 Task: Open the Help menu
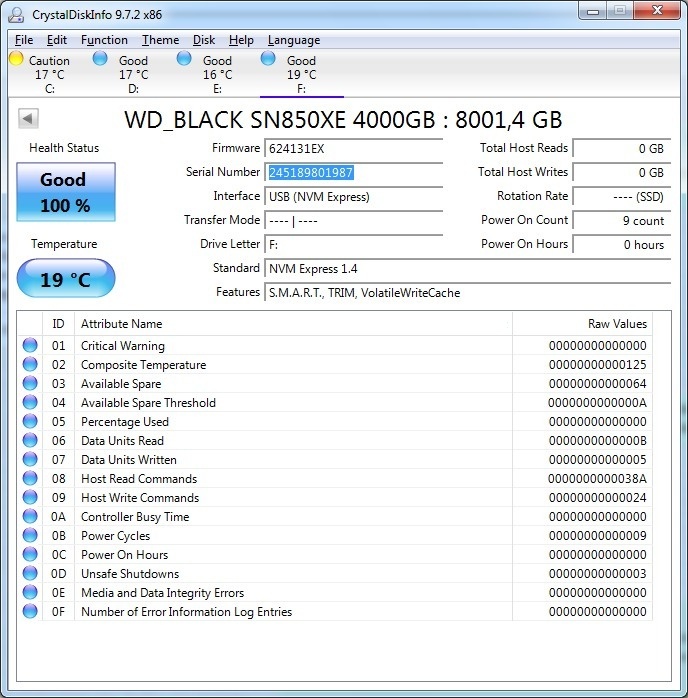click(241, 40)
